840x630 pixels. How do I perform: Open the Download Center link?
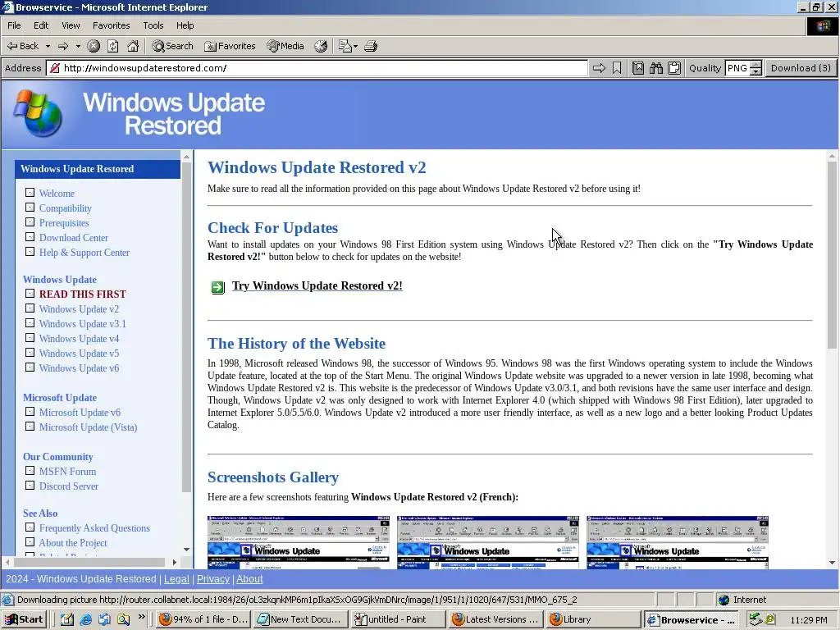point(73,237)
